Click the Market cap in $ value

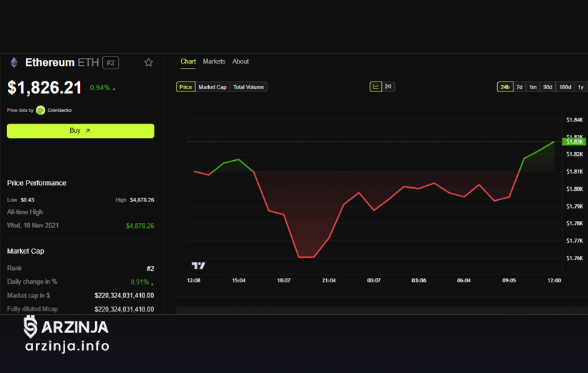(124, 296)
